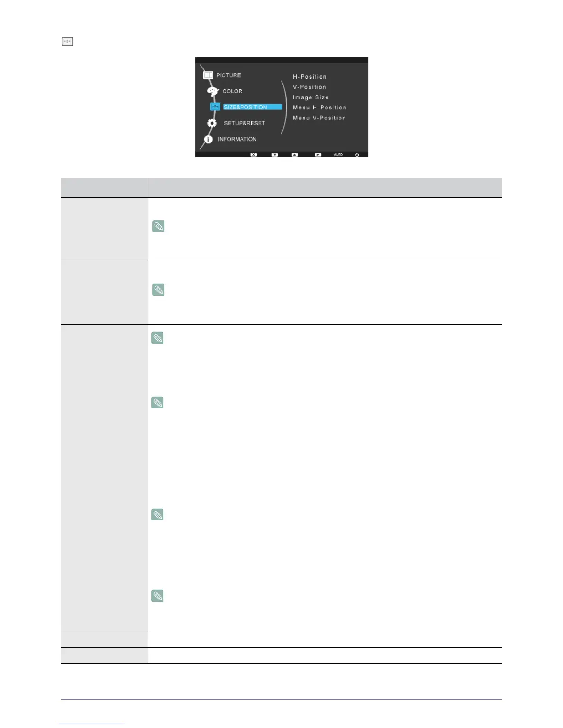Click the small size-position icon at page top
Image resolution: width=563 pixels, height=728 pixels.
67,41
